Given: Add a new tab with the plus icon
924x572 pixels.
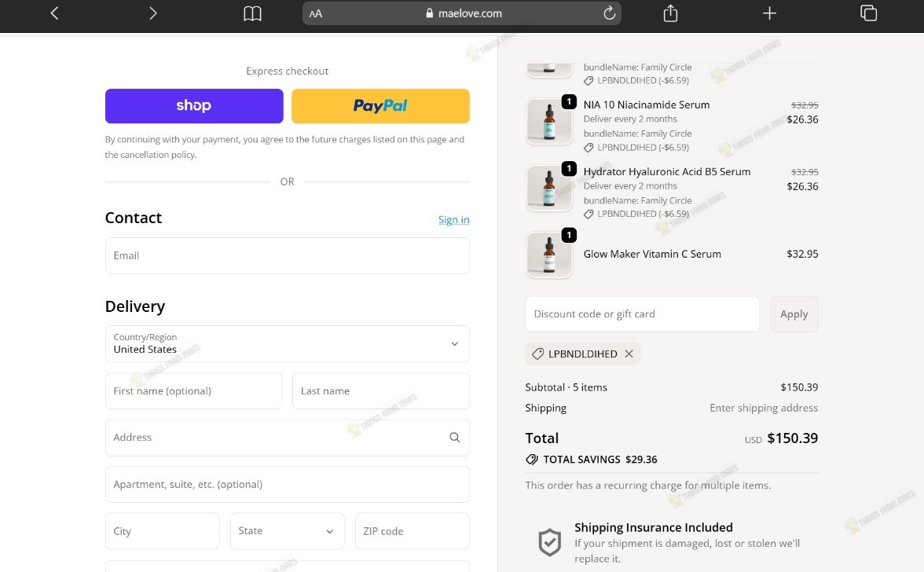Looking at the screenshot, I should (769, 13).
